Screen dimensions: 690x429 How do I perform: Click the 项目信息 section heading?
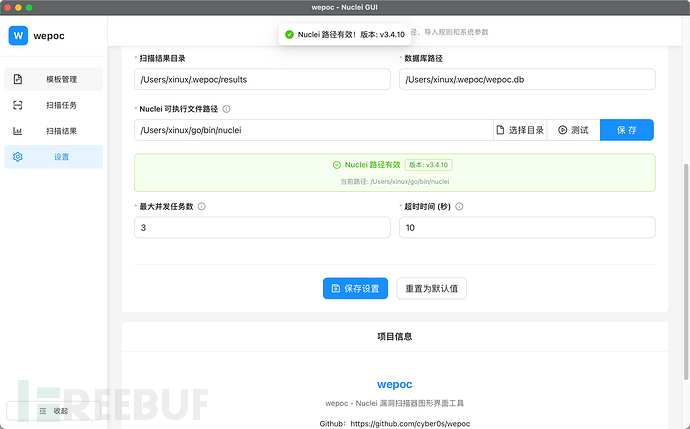[x=395, y=337]
